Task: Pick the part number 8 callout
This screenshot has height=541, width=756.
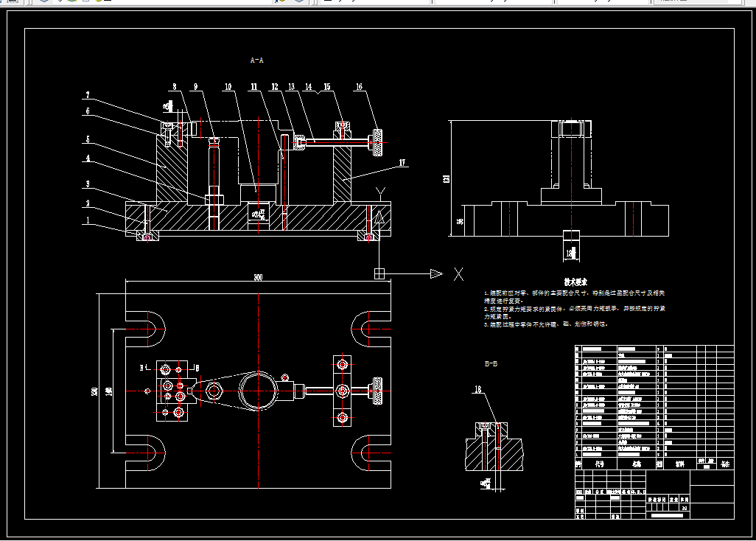Action: pos(175,87)
